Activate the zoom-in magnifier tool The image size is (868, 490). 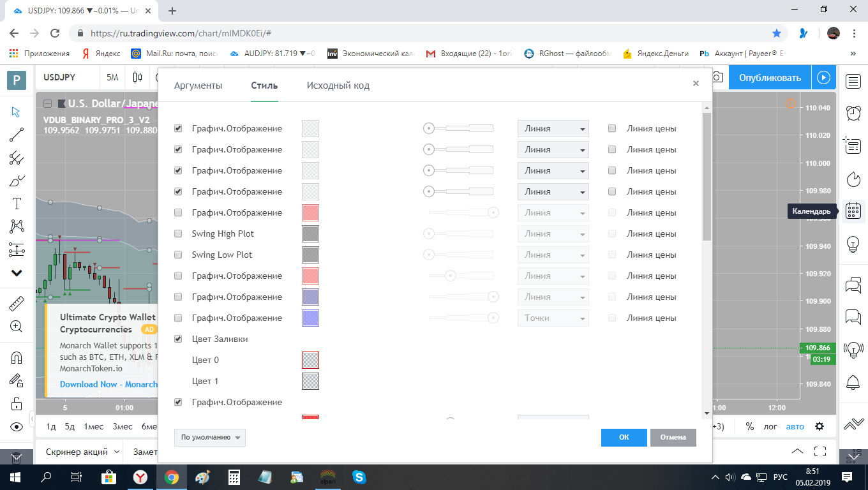(17, 326)
